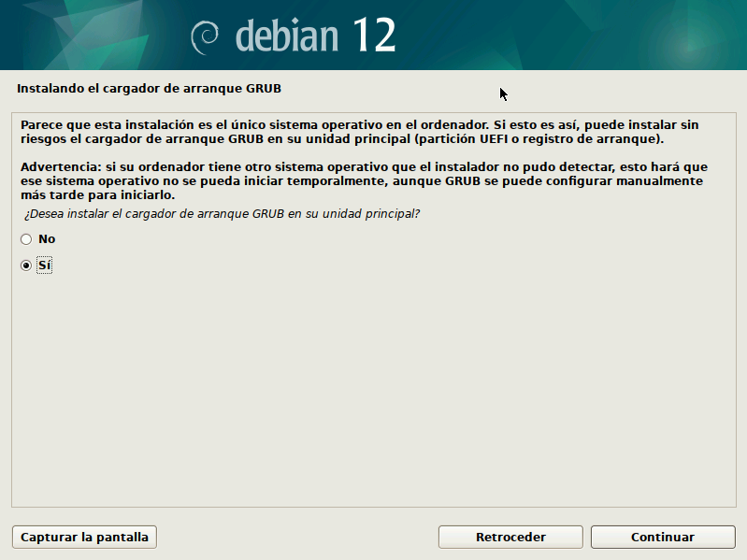The width and height of the screenshot is (747, 560).
Task: Click the "No" option label text
Action: [47, 239]
